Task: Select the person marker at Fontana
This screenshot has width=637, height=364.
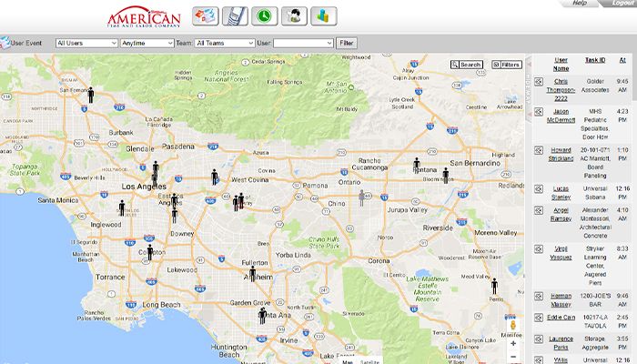Action: (417, 166)
